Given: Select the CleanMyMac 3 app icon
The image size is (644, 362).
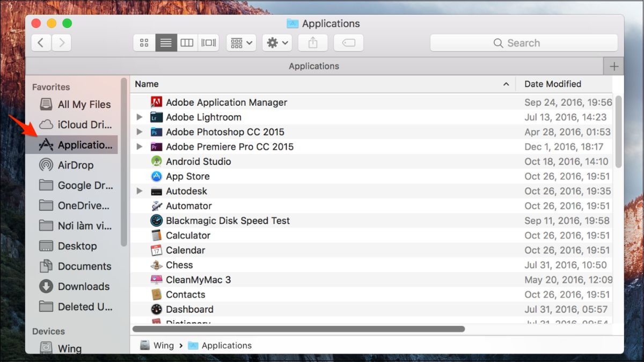Looking at the screenshot, I should [x=156, y=279].
